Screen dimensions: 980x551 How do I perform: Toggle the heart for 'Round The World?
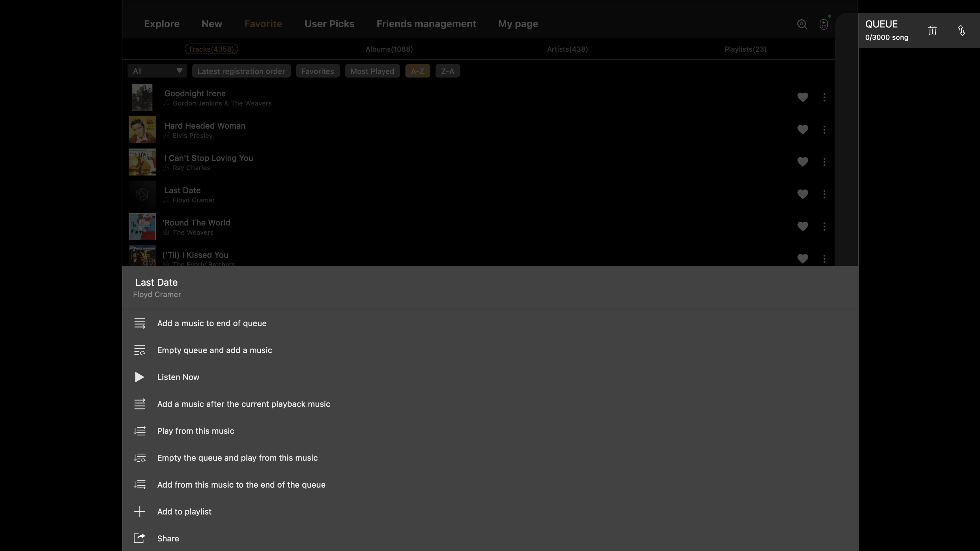803,227
